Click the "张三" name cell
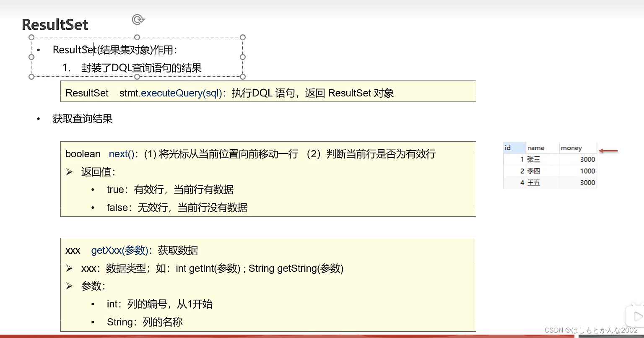 pyautogui.click(x=534, y=159)
